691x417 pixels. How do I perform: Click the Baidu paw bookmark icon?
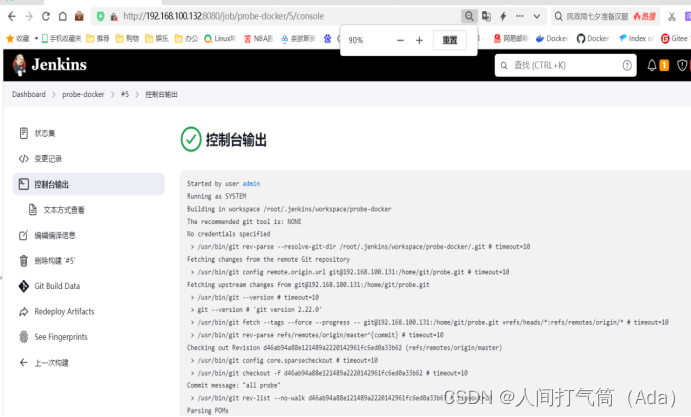point(327,39)
